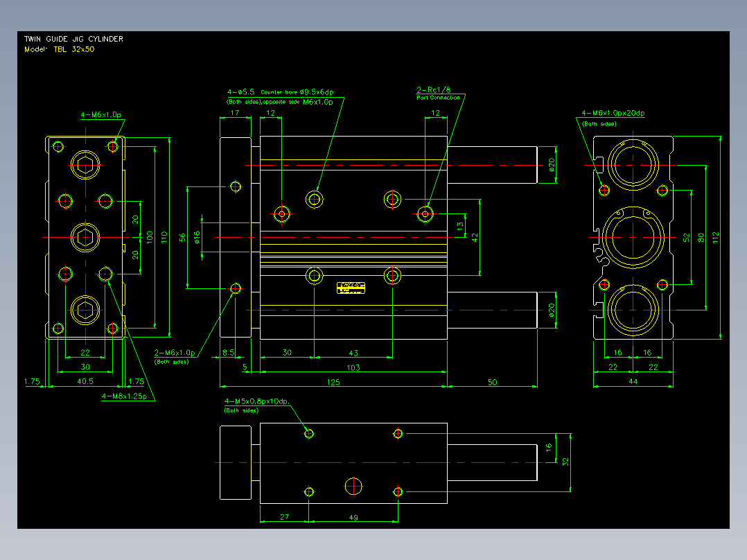Click the '4-M6x1.0p' annotation above end view

pos(101,115)
